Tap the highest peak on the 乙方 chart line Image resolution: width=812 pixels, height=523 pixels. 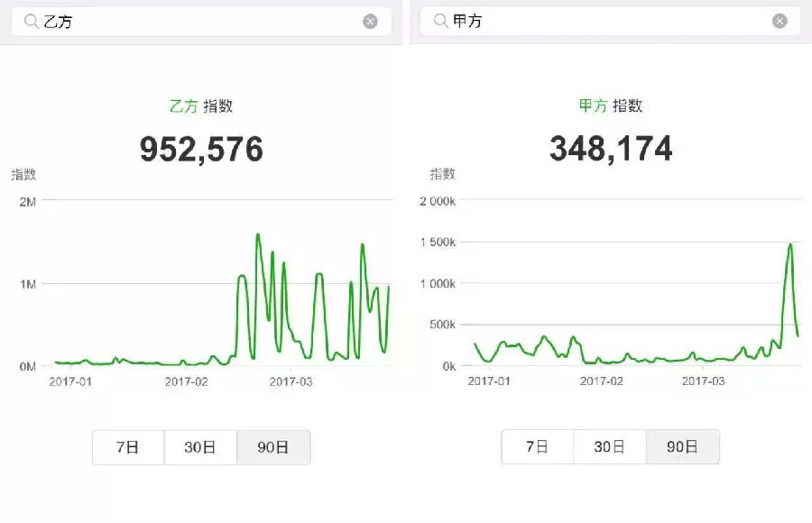[258, 234]
